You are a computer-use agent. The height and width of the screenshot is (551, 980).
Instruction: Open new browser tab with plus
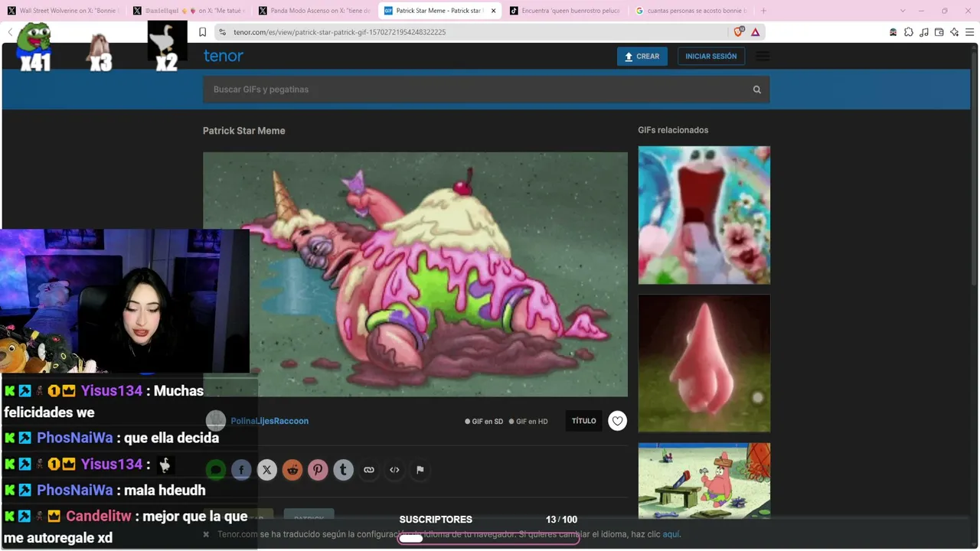click(x=763, y=11)
